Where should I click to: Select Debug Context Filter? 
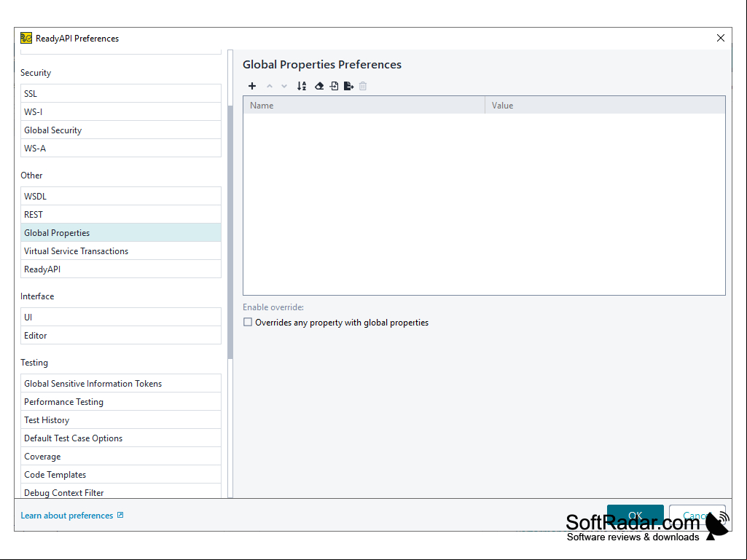pos(121,492)
